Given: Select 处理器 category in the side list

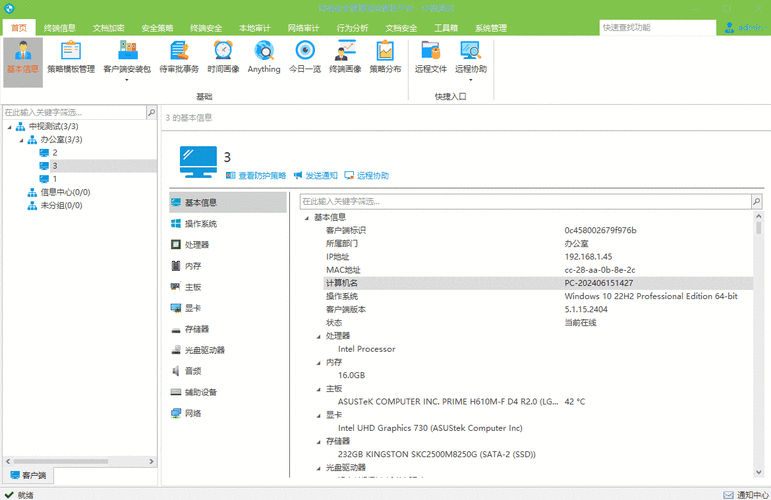Looking at the screenshot, I should 228,245.
